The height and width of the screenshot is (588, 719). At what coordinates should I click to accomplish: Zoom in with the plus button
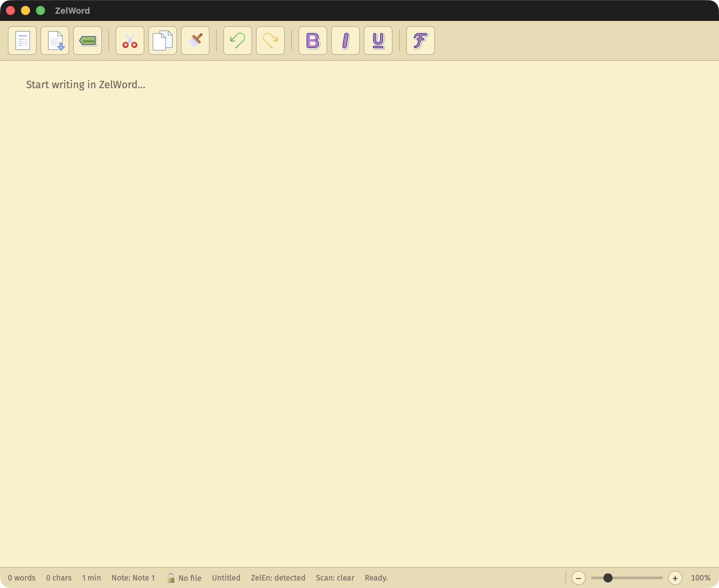[x=675, y=578]
